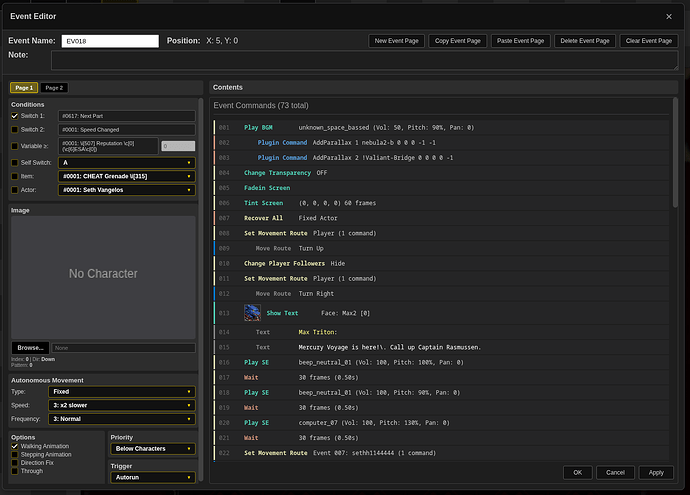The width and height of the screenshot is (690, 495).
Task: Click the image name field showing None
Action: click(124, 348)
